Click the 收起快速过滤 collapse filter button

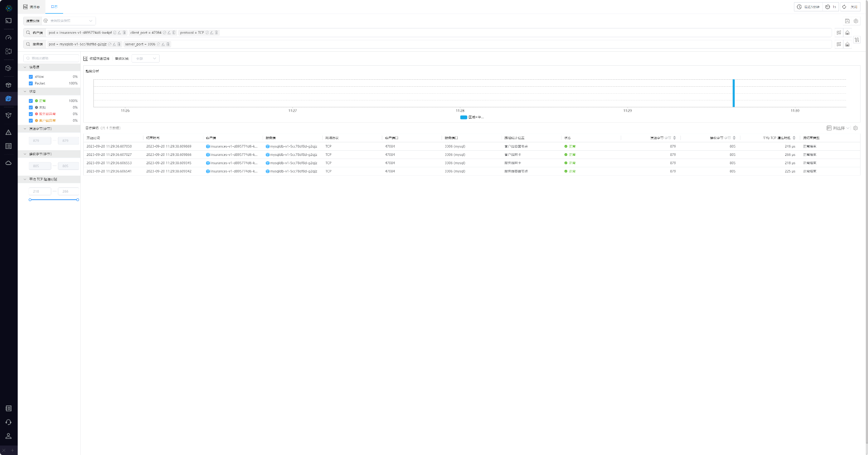[96, 59]
